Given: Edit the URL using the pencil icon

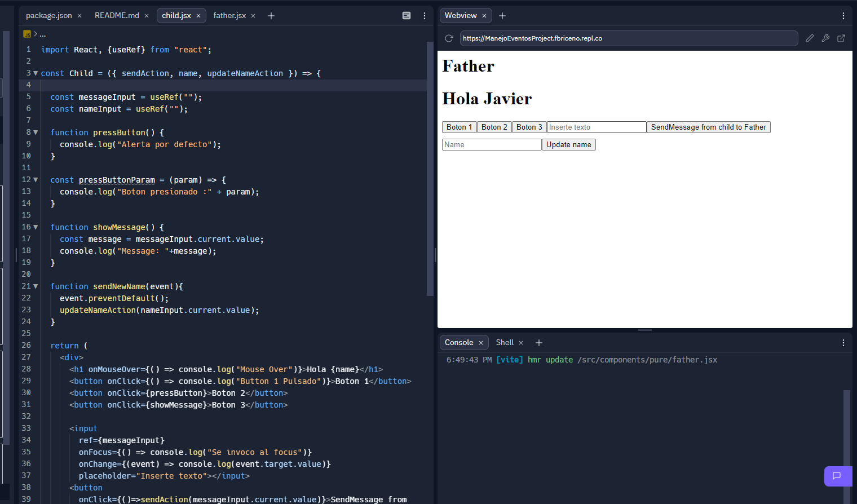Looking at the screenshot, I should point(810,38).
